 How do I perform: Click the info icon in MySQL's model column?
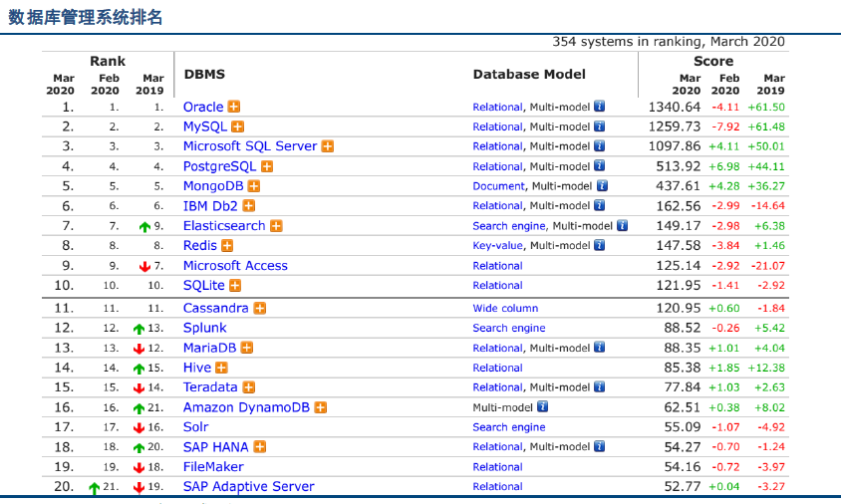(600, 126)
